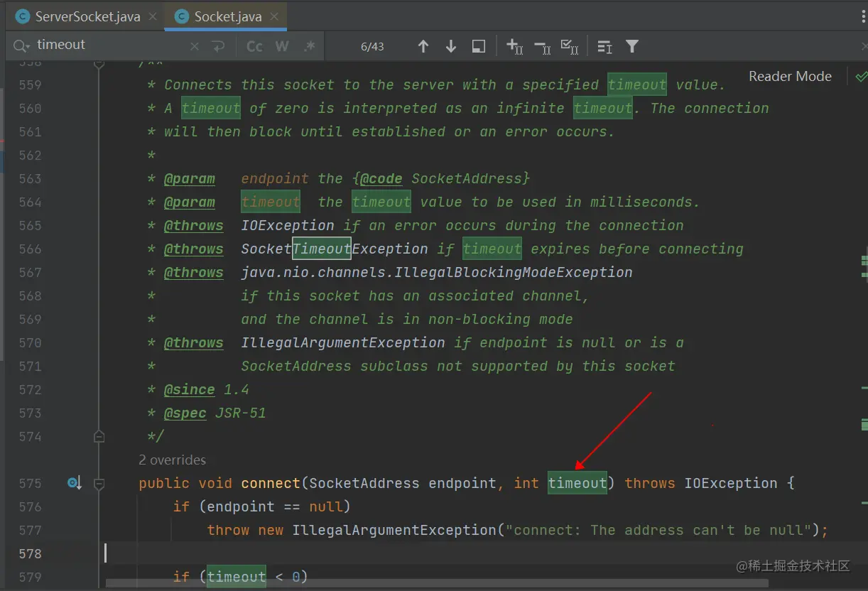Screen dimensions: 868x591
Task: Close the ServerSocket.java tab
Action: pos(153,16)
